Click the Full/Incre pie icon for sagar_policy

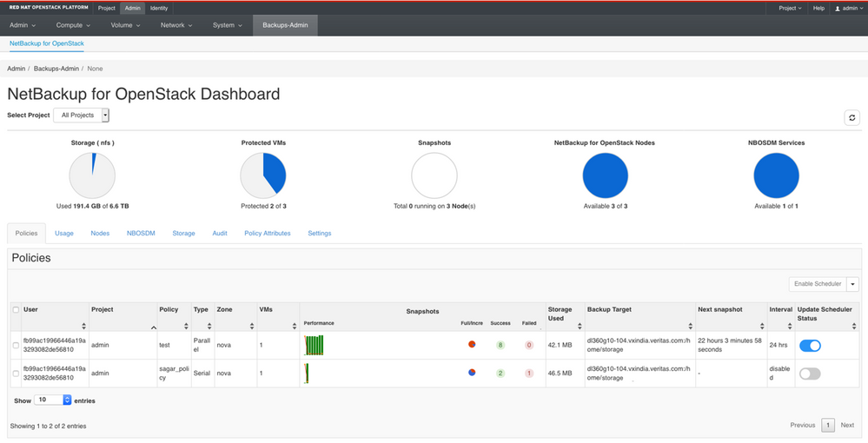472,372
